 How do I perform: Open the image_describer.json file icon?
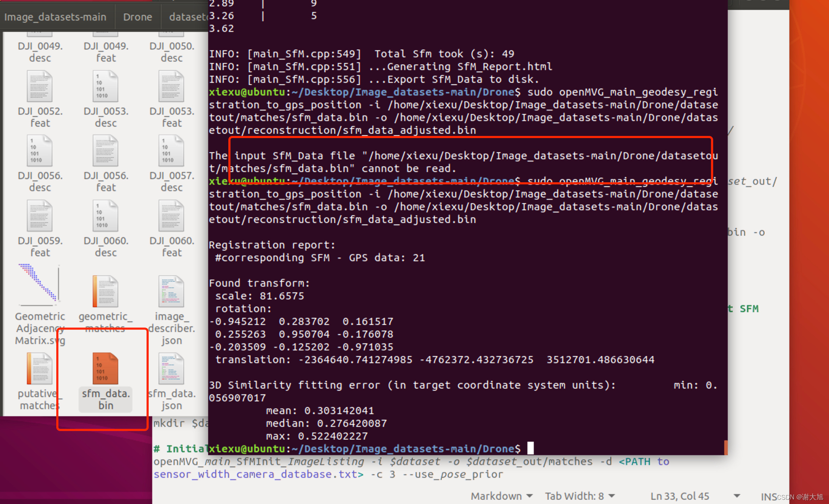(x=171, y=291)
